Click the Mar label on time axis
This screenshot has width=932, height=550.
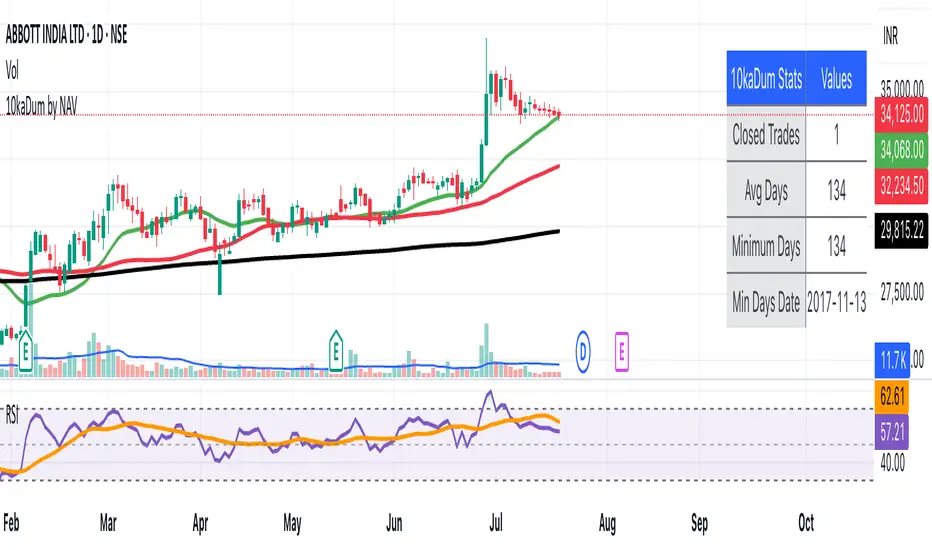(108, 523)
